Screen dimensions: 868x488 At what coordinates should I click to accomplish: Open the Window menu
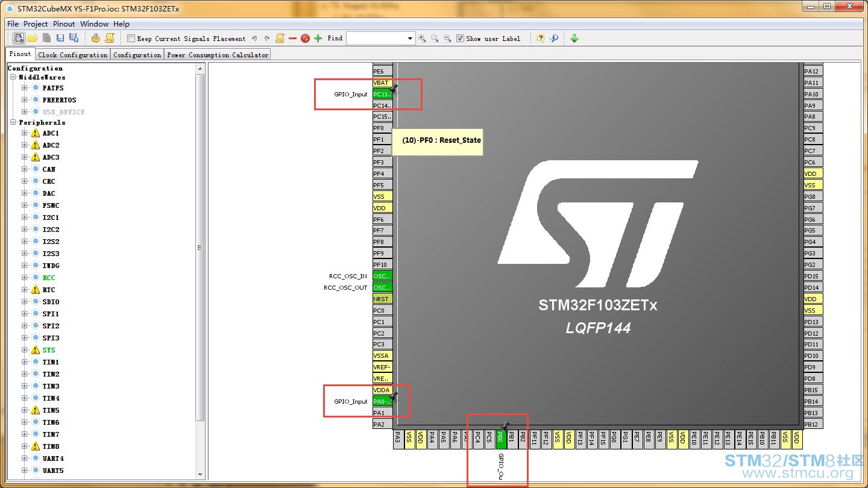click(95, 24)
